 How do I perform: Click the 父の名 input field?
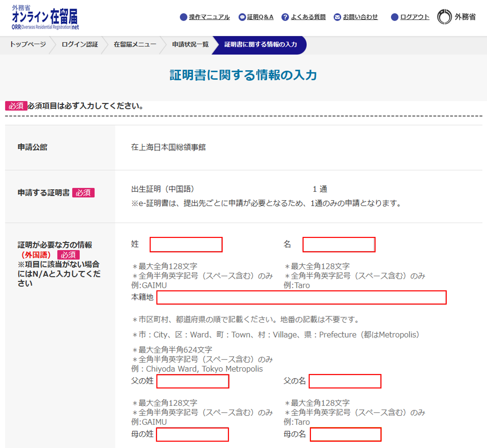(x=345, y=381)
